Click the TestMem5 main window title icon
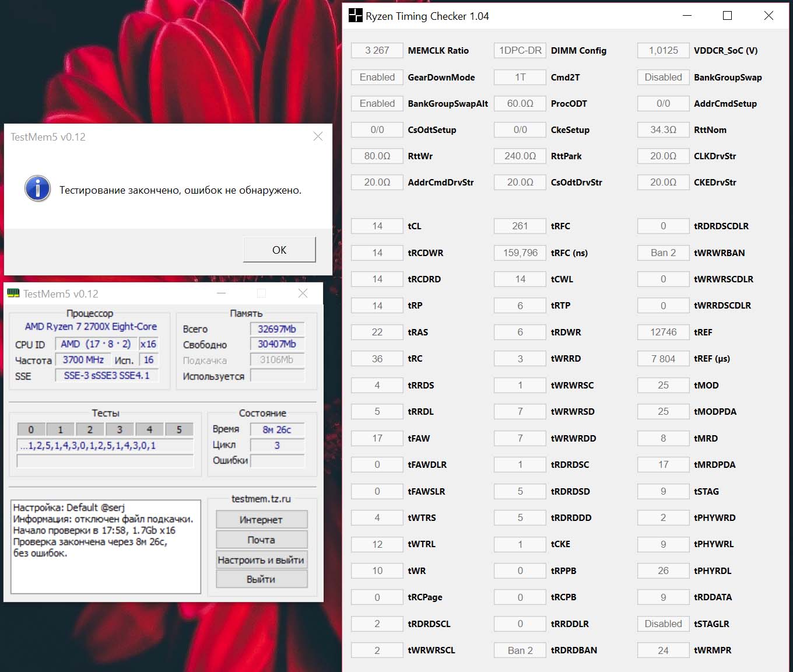This screenshot has height=672, width=793. coord(13,293)
